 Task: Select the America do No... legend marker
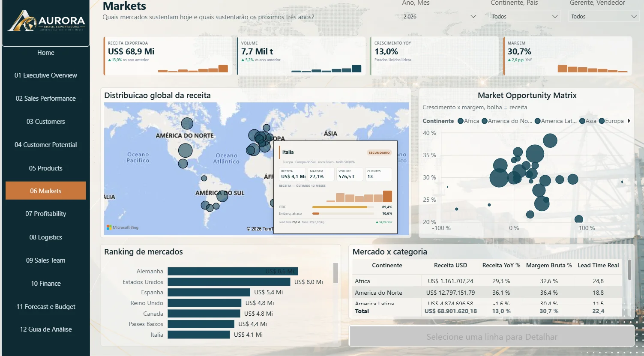click(x=485, y=121)
